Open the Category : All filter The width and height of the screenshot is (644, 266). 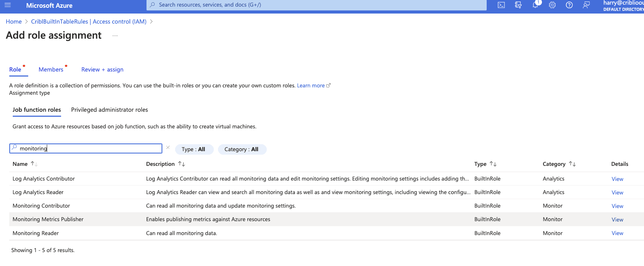point(242,149)
